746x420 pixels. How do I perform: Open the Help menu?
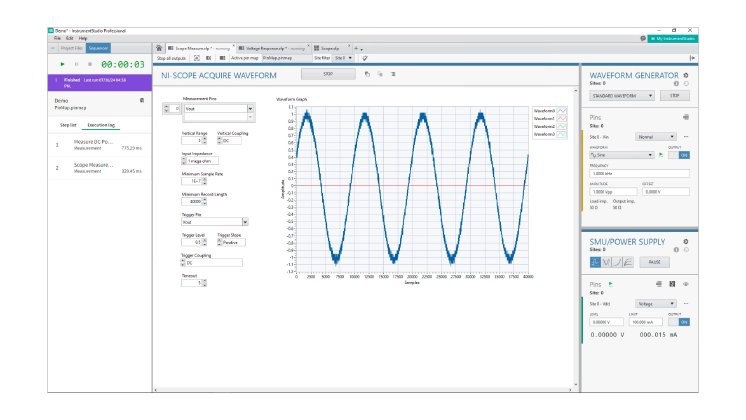pos(83,38)
